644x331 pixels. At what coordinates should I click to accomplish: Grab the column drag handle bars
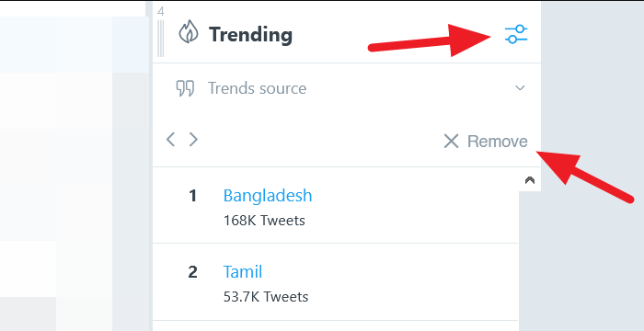[161, 39]
